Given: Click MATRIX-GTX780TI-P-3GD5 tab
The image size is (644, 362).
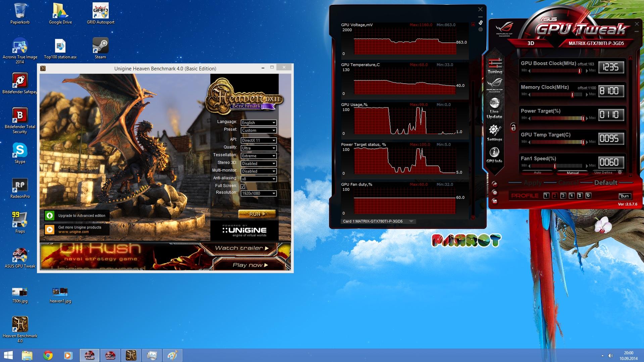Looking at the screenshot, I should pos(596,43).
